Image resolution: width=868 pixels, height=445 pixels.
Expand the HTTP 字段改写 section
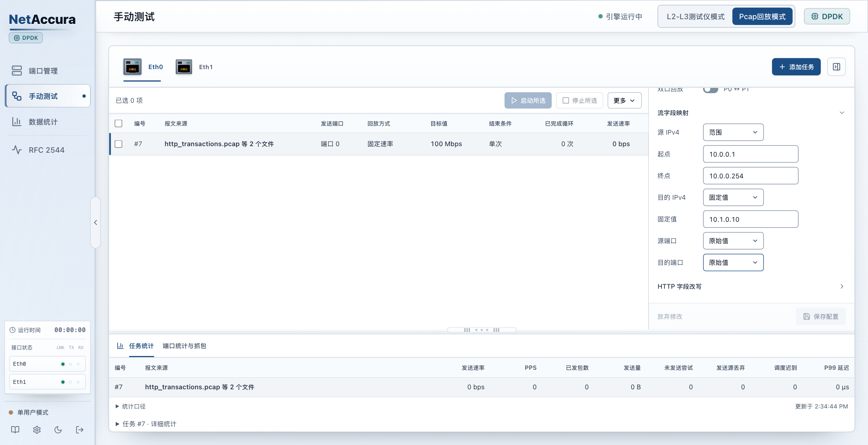[751, 287]
